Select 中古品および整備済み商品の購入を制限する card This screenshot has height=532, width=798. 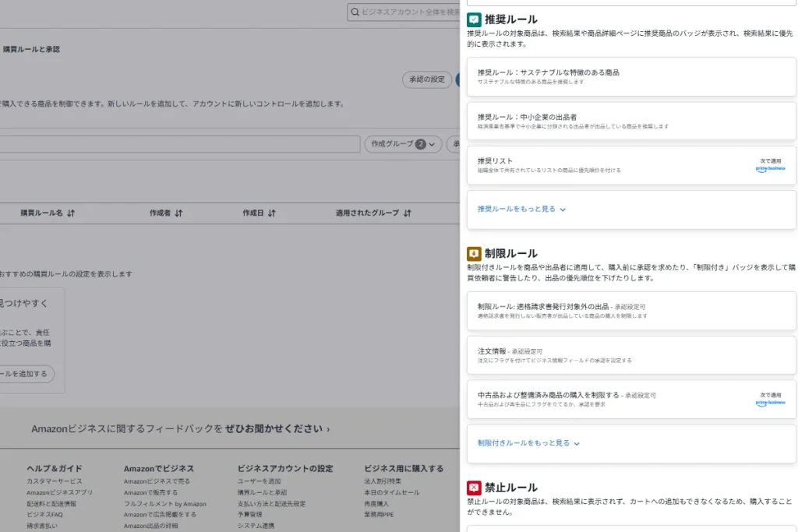coord(631,400)
